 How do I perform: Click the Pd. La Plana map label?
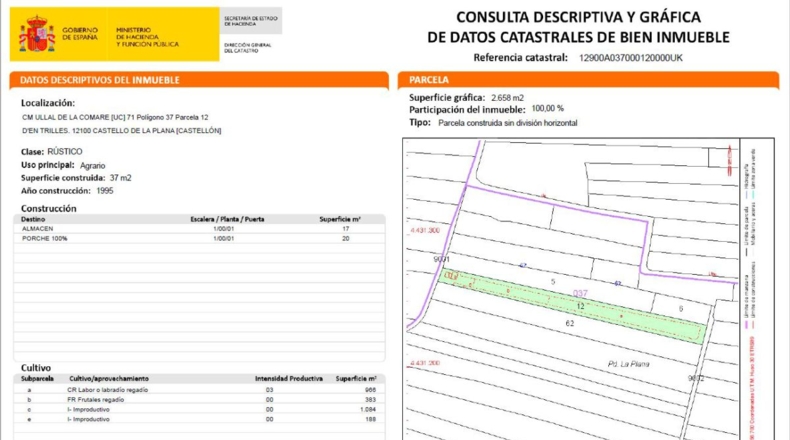point(628,364)
